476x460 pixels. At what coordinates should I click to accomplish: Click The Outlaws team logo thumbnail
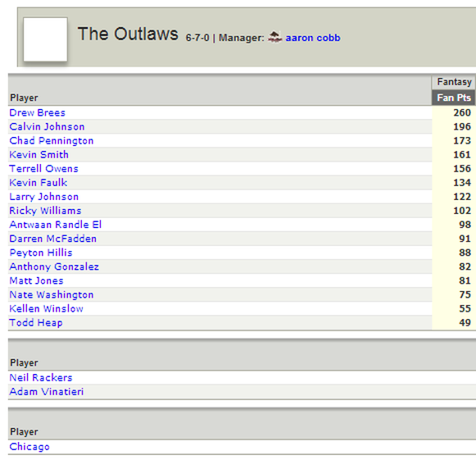pyautogui.click(x=45, y=39)
